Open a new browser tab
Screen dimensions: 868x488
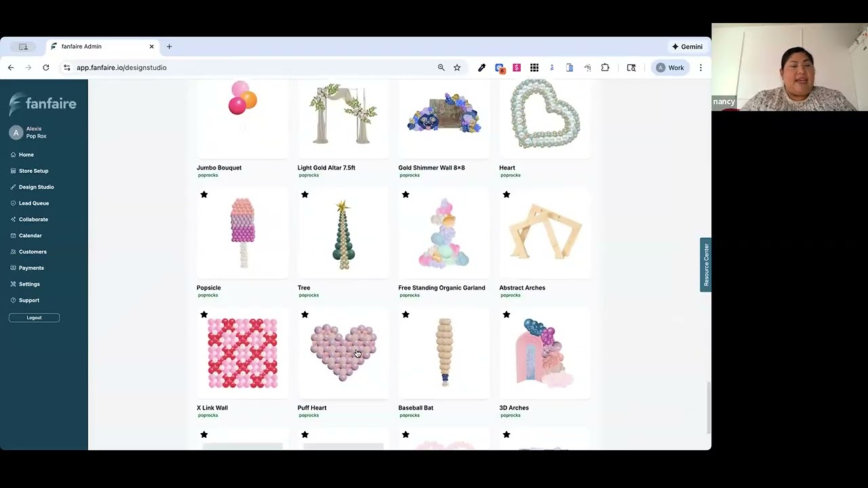point(169,47)
